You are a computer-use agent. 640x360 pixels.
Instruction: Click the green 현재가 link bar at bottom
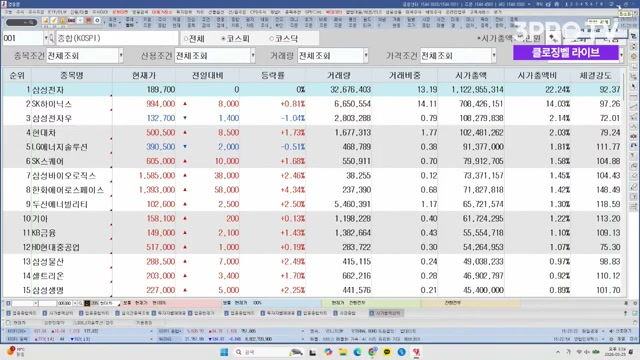[x=371, y=303]
